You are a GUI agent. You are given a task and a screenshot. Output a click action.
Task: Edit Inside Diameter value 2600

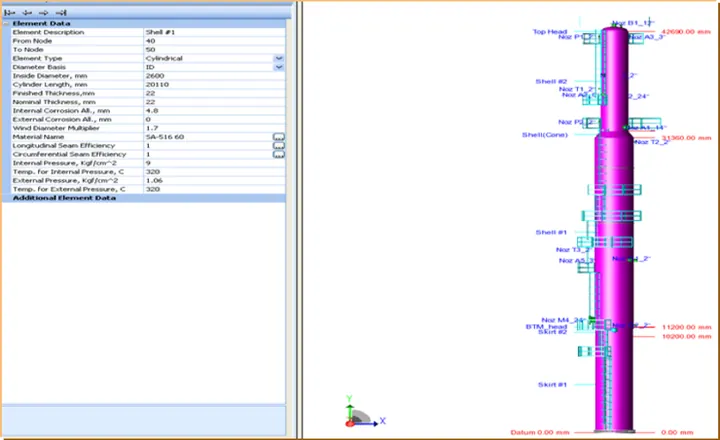click(x=214, y=76)
